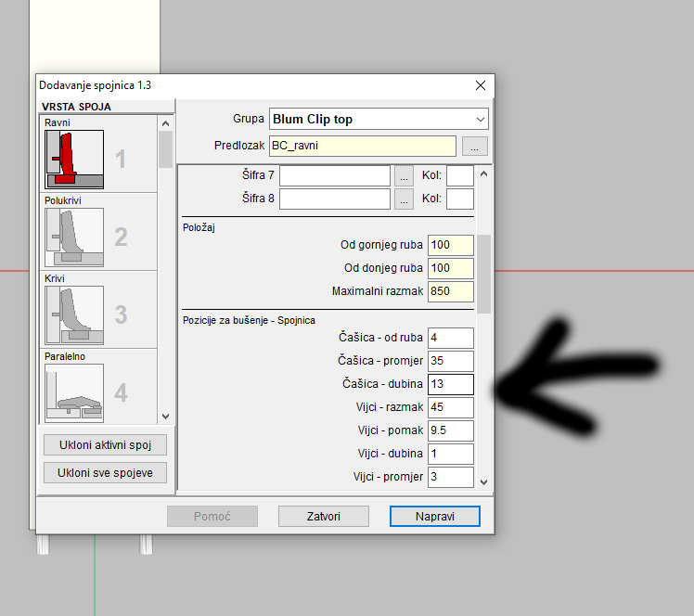This screenshot has height=616, width=694.
Task: Click Ukloni aktivni spoj button
Action: coord(105,444)
